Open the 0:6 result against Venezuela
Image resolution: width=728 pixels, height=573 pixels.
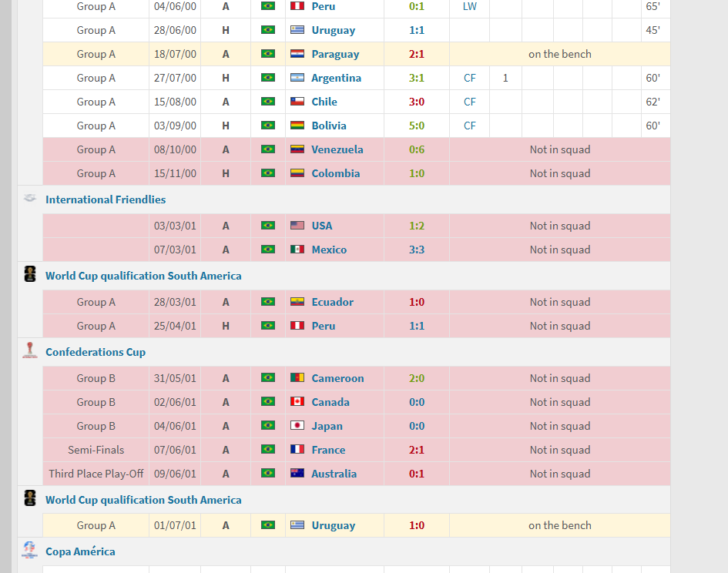click(x=417, y=149)
